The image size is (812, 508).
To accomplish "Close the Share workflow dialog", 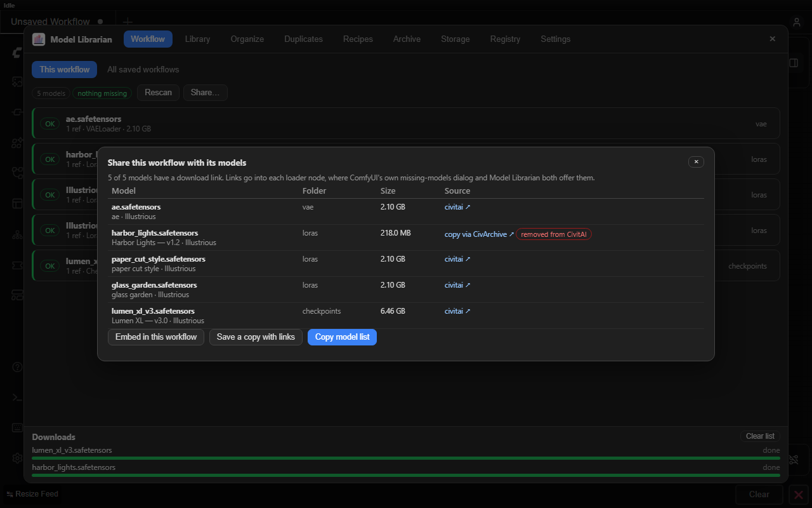I will coord(696,162).
